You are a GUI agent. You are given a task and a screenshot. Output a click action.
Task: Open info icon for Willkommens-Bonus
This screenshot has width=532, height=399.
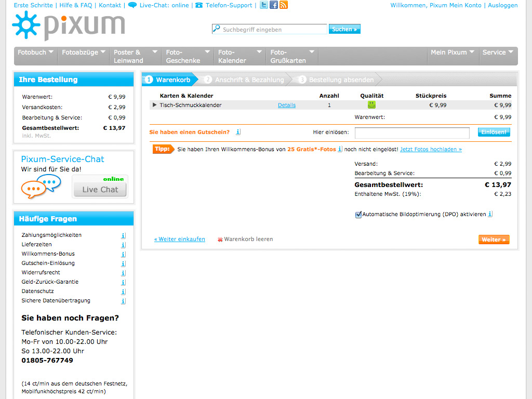(124, 254)
